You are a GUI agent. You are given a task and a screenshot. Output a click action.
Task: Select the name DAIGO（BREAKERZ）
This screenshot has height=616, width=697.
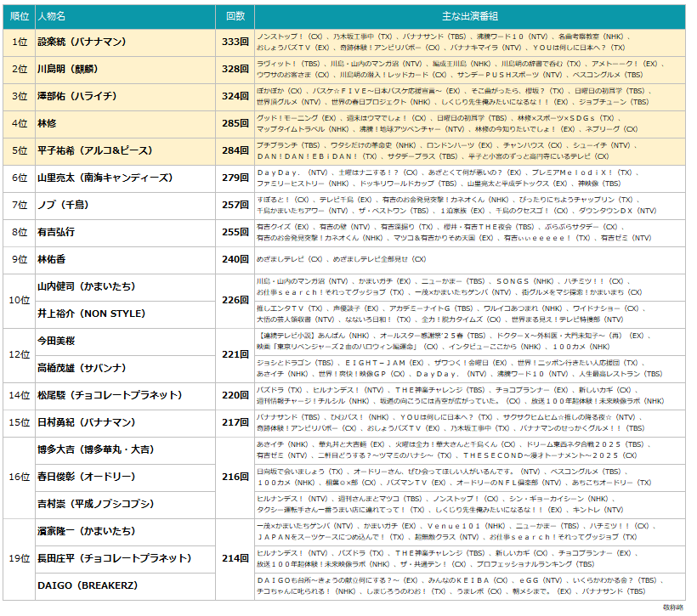pos(88,585)
